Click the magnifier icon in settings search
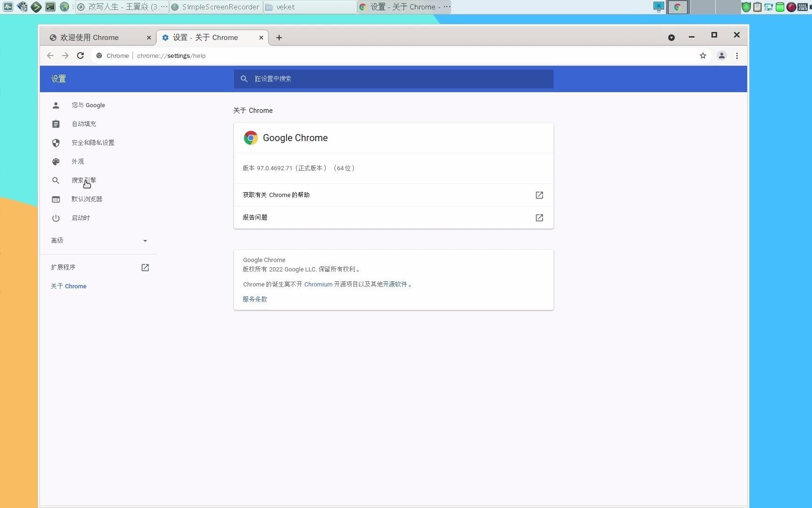The image size is (812, 508). pyautogui.click(x=244, y=79)
